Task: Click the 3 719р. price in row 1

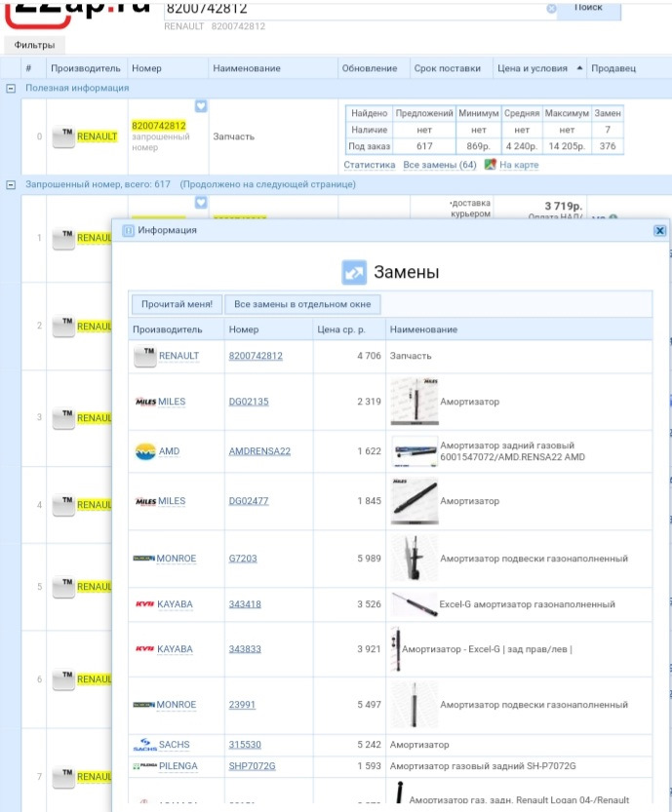Action: [x=563, y=206]
